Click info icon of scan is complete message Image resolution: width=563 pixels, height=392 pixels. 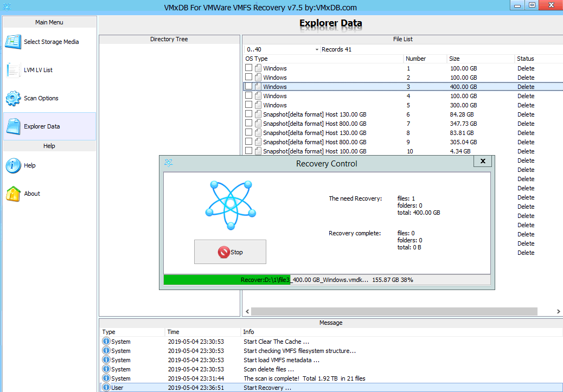[106, 378]
